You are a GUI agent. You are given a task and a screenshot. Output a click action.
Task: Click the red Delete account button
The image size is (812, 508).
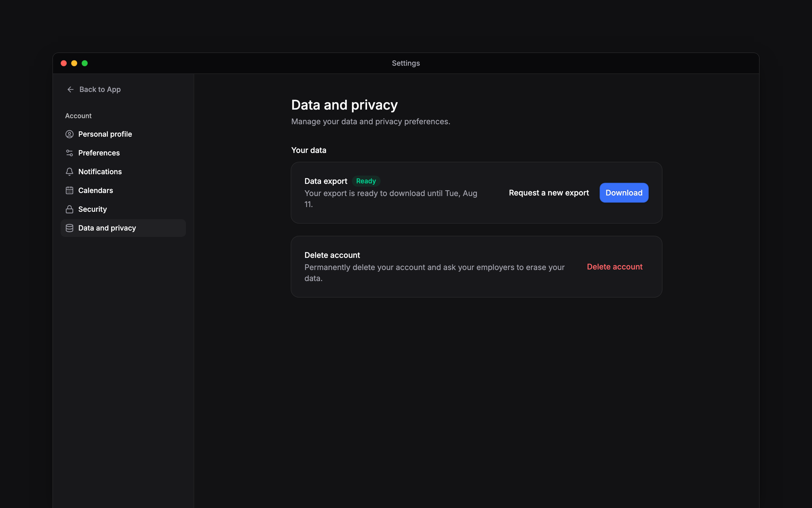(x=614, y=267)
